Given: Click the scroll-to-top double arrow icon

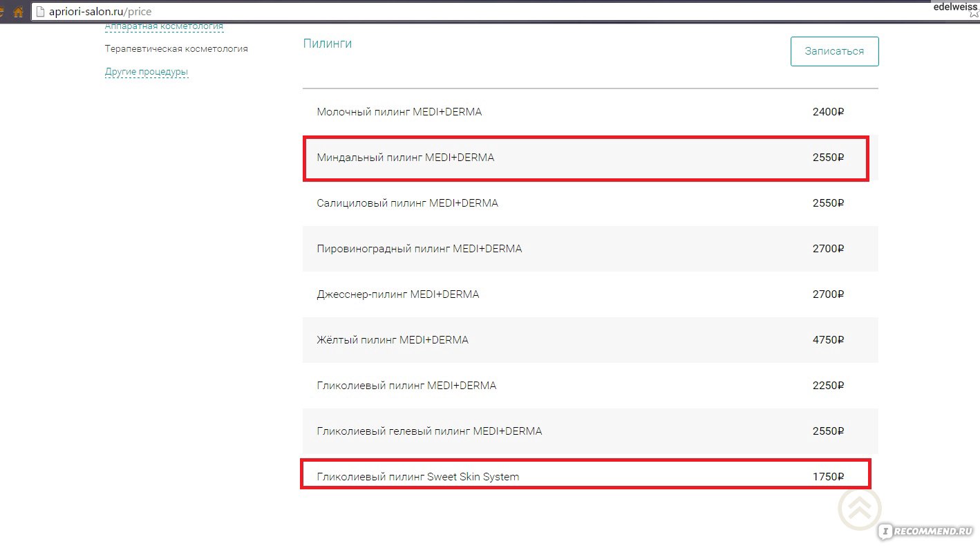Looking at the screenshot, I should [x=859, y=510].
